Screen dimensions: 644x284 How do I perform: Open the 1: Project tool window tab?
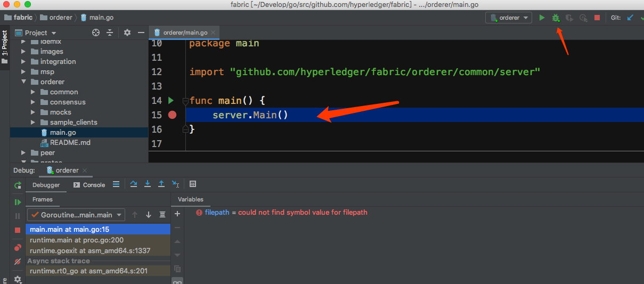(x=5, y=47)
